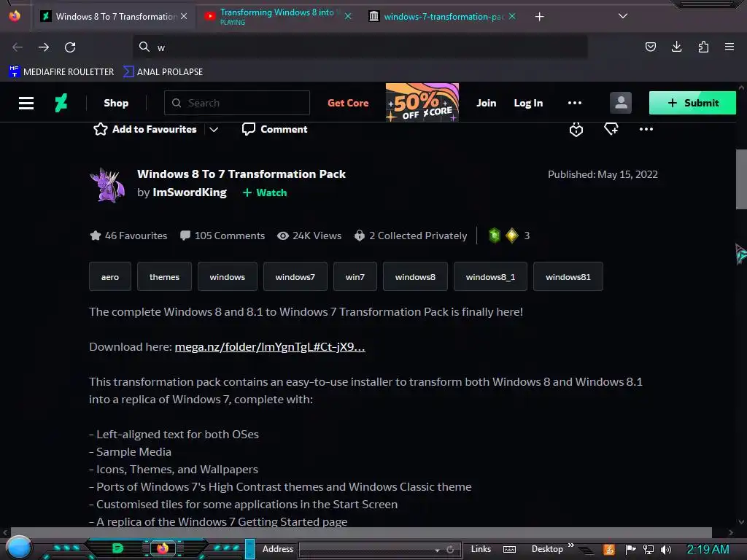Open the Firefox application menu
The image size is (747, 560).
point(729,47)
